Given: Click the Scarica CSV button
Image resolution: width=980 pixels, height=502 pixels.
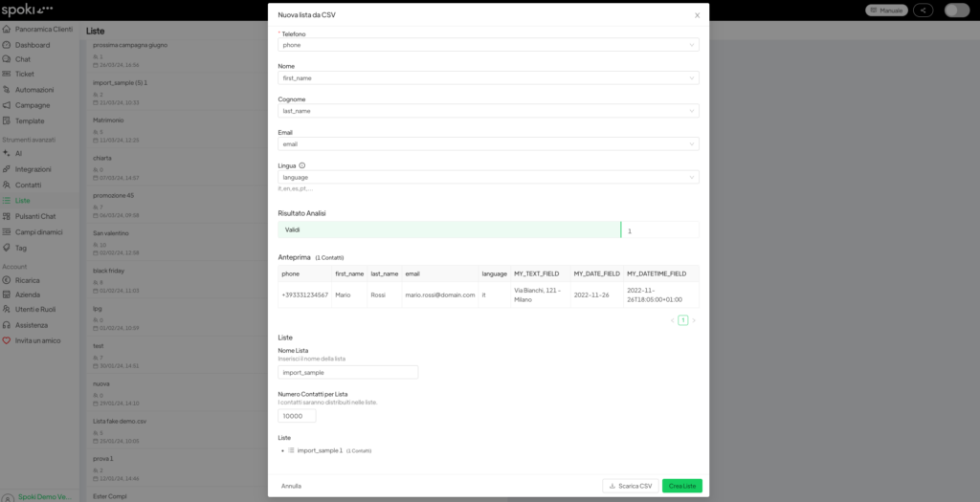Looking at the screenshot, I should pos(631,486).
